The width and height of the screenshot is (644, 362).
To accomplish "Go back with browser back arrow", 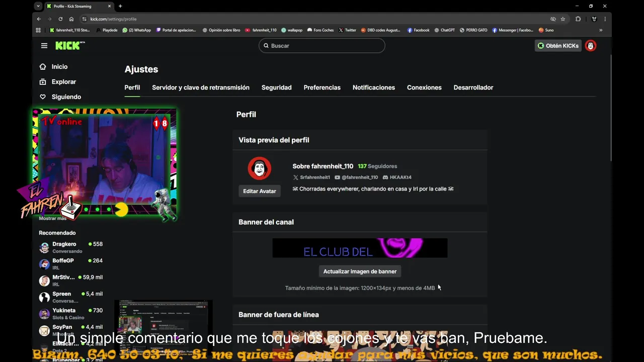I will tap(39, 19).
